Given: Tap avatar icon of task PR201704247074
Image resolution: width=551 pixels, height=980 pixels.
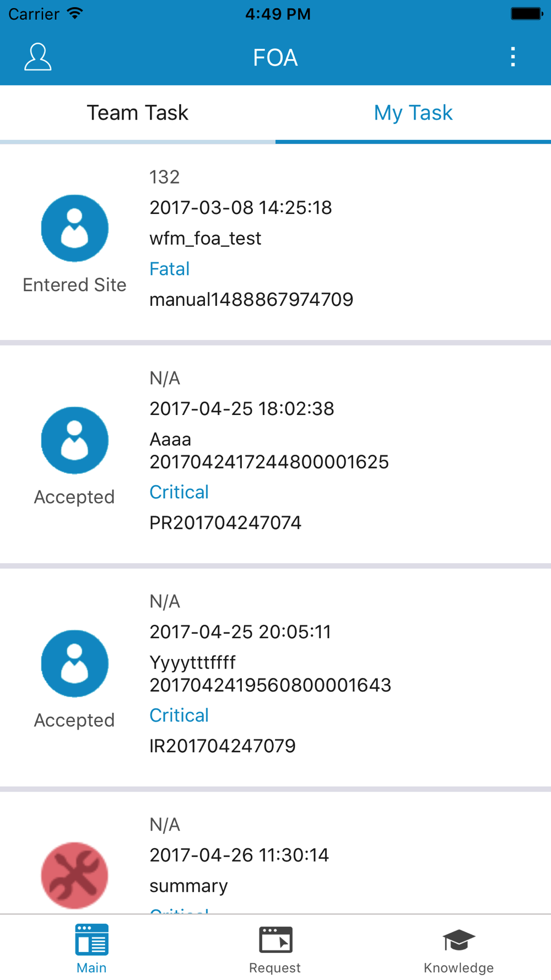Looking at the screenshot, I should pos(74,440).
